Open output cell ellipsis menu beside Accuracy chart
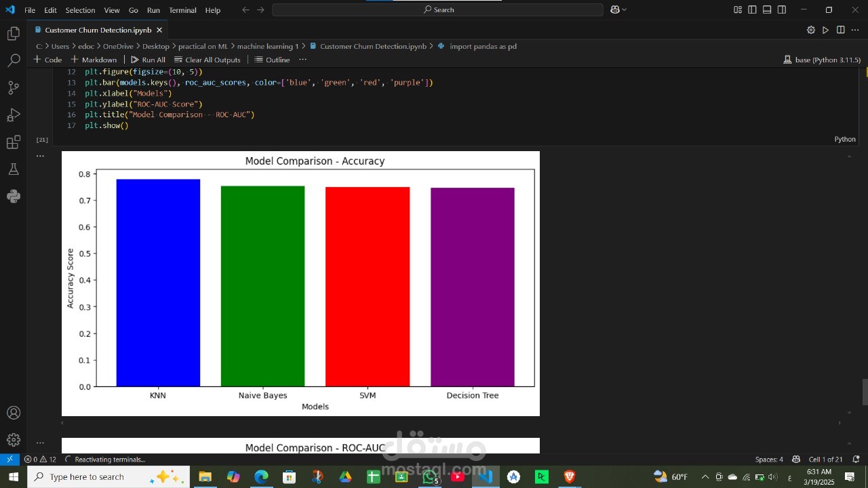 pos(40,156)
